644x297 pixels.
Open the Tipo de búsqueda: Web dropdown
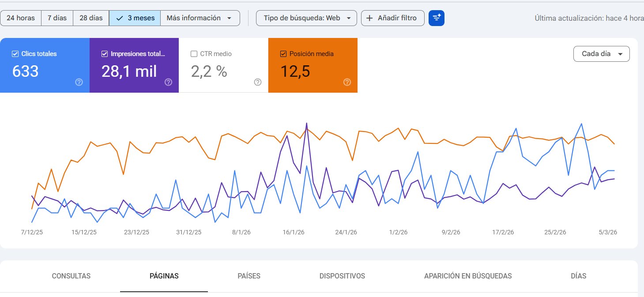(306, 18)
